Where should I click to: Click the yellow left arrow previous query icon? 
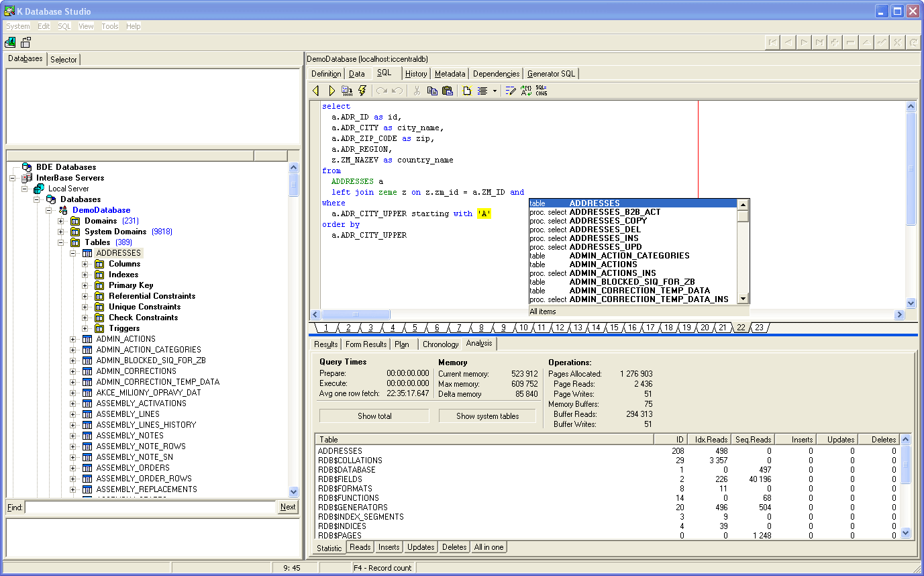pos(316,91)
